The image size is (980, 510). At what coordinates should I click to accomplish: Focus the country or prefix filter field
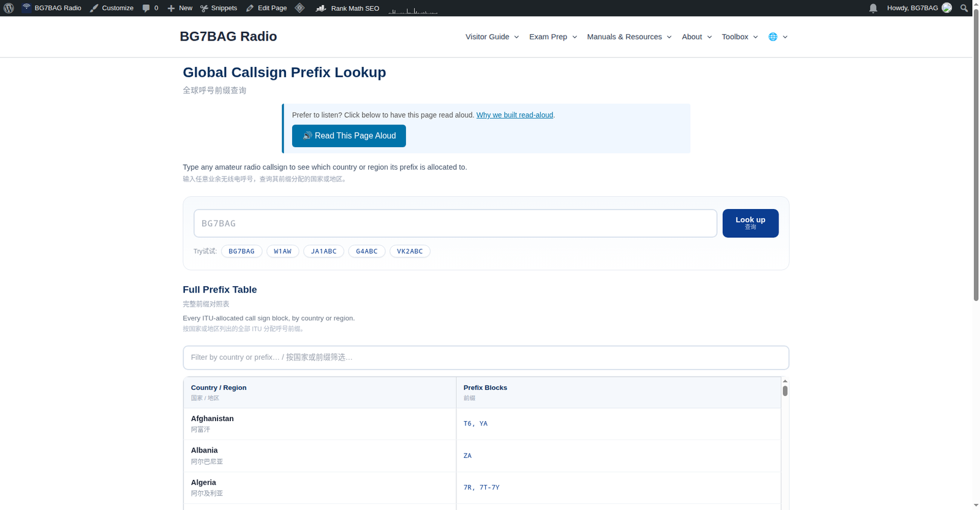(x=486, y=357)
